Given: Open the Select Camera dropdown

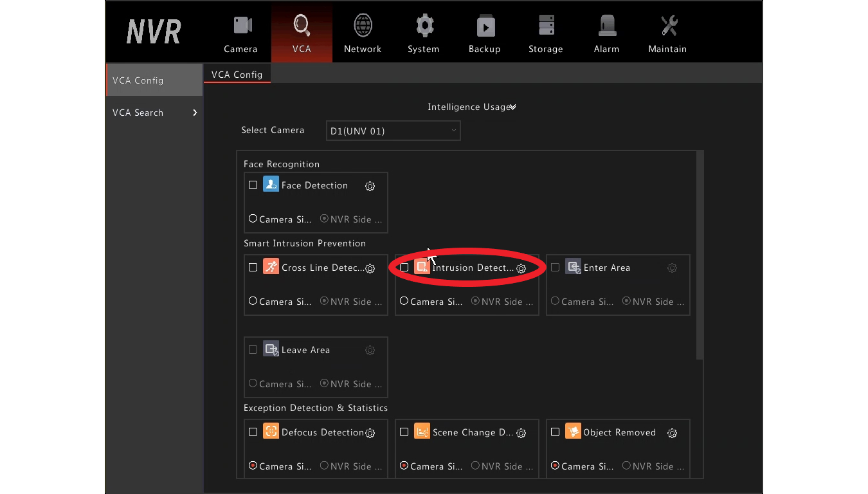Looking at the screenshot, I should coord(393,131).
